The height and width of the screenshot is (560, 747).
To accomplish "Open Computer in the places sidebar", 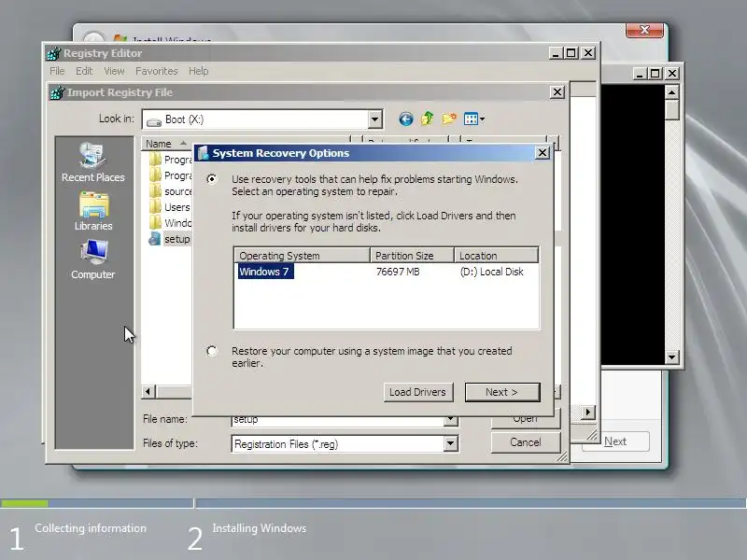I will (92, 260).
